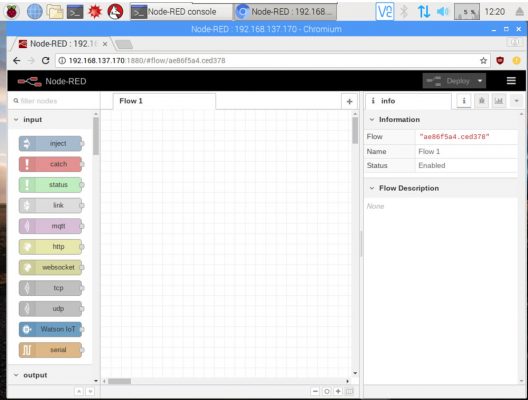Collapse the input palette category
Viewport: 528px width, 400px height.
[x=50, y=120]
